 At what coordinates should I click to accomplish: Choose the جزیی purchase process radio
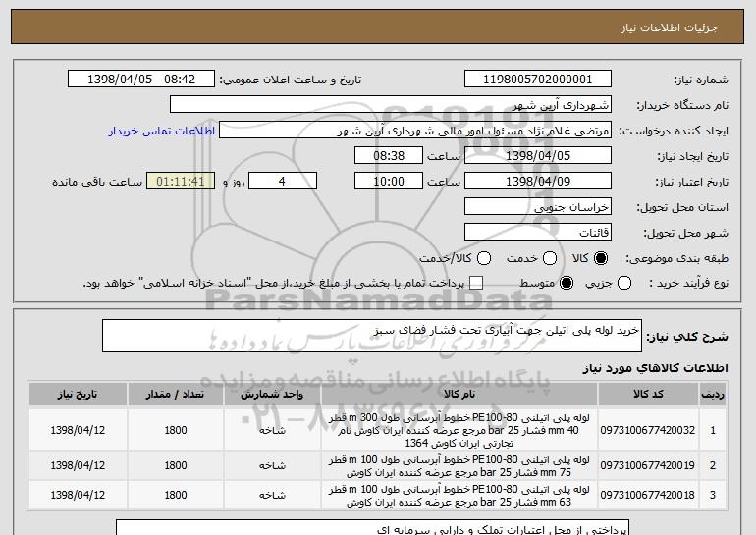coord(623,283)
